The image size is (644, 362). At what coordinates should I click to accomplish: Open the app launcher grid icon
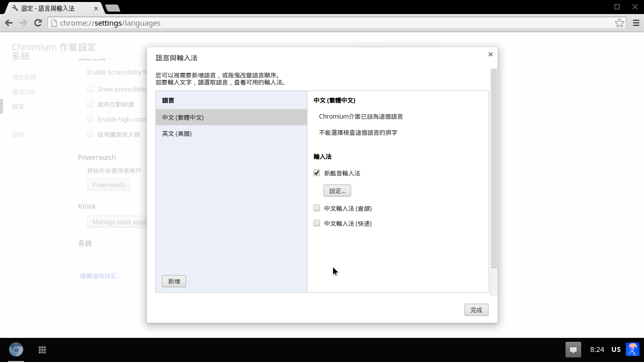pos(42,349)
